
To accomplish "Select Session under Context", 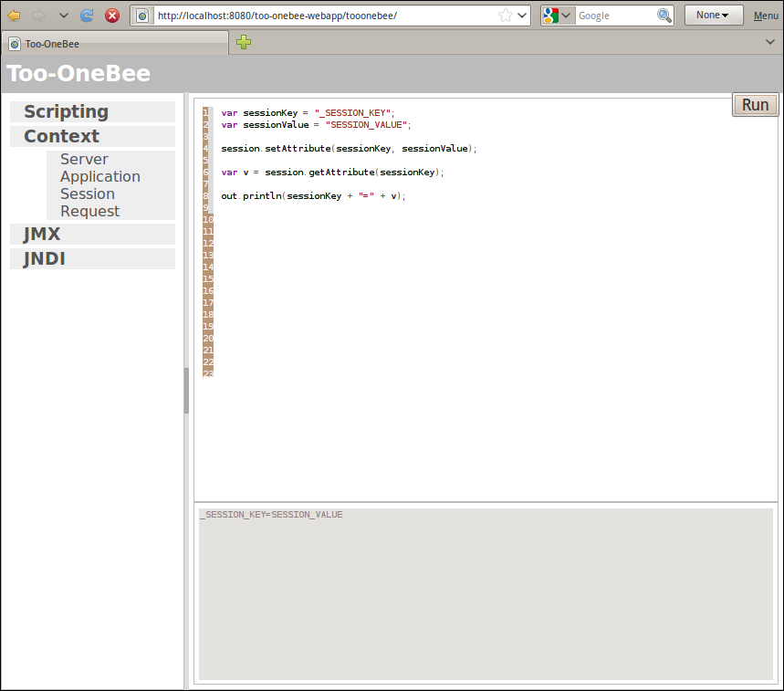I will point(88,194).
